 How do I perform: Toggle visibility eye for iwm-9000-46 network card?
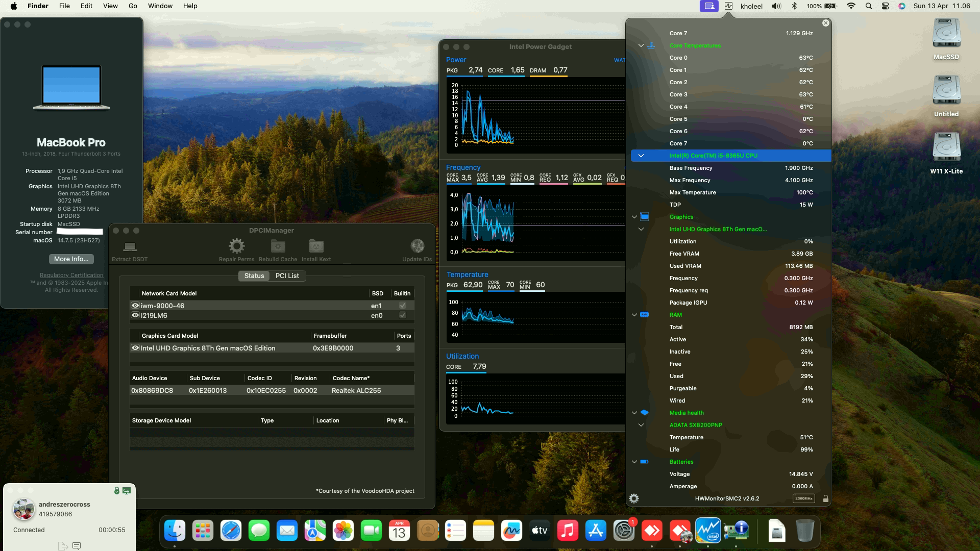click(135, 305)
